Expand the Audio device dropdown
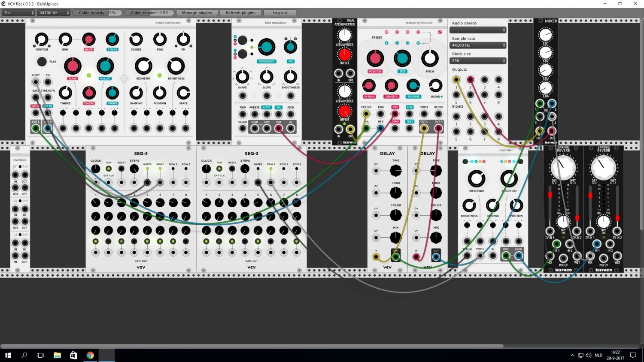Viewport: 644px width, 362px height. click(x=478, y=30)
